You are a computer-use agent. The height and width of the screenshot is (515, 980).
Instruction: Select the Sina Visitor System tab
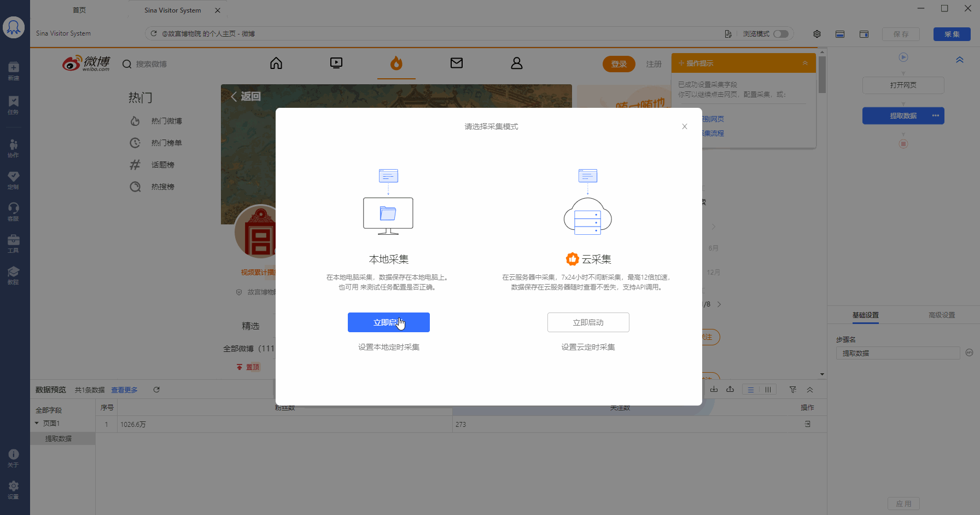pos(173,10)
